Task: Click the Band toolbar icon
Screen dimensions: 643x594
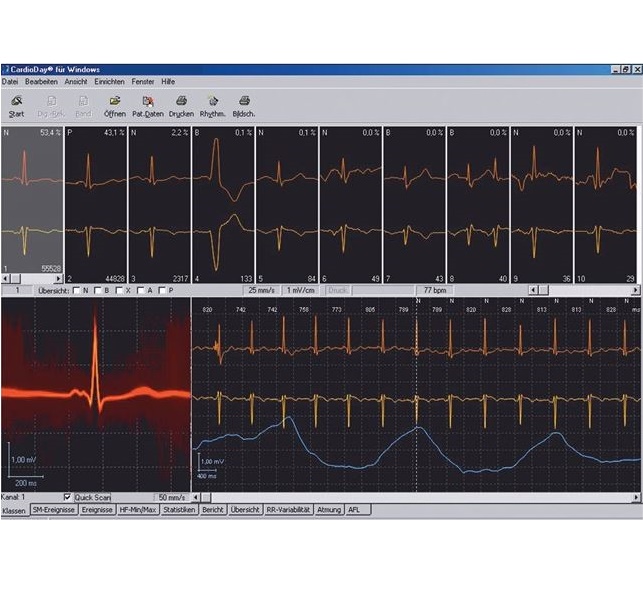Action: click(83, 106)
